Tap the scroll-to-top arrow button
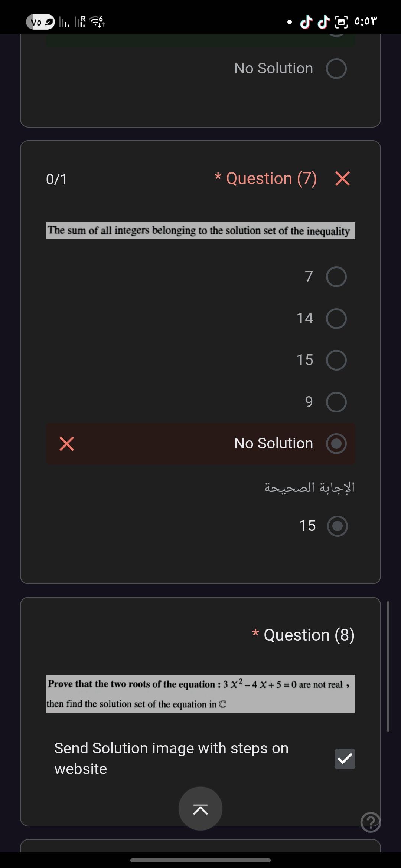401x868 pixels. coord(200,809)
